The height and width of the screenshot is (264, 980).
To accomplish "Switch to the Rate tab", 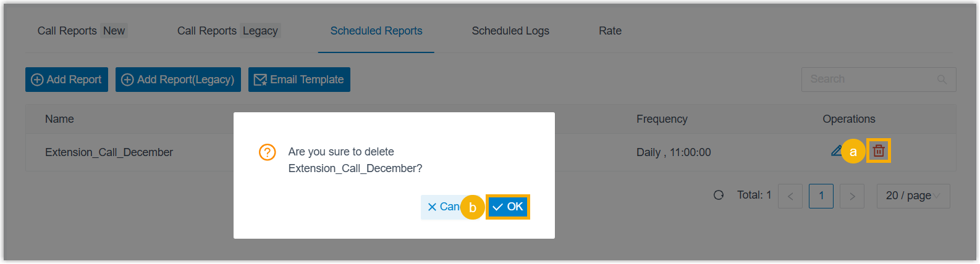I will click(x=610, y=31).
